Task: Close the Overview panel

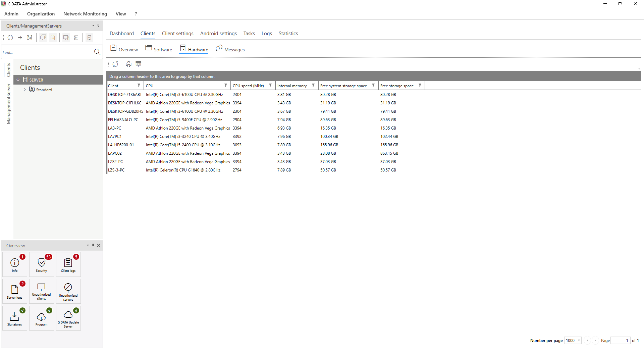Action: (99, 245)
